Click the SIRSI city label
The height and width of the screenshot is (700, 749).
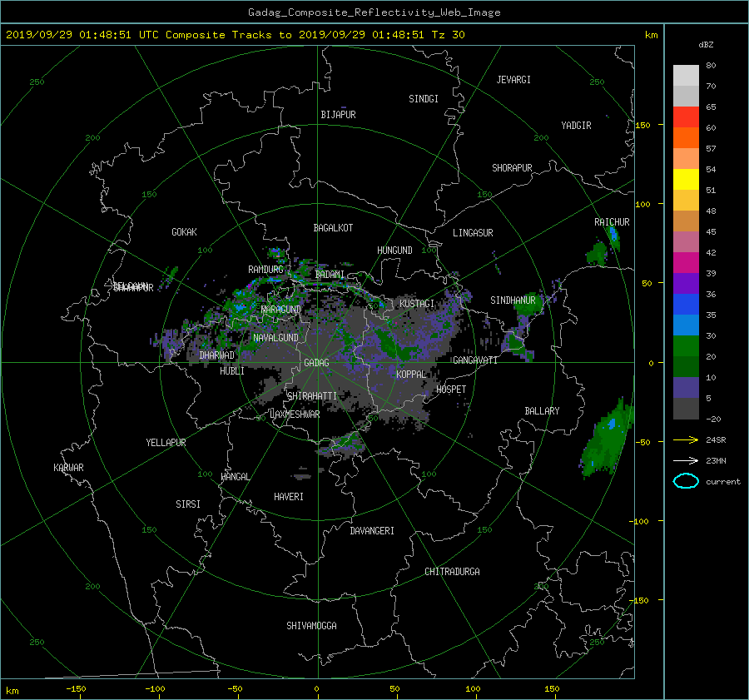[x=188, y=504]
